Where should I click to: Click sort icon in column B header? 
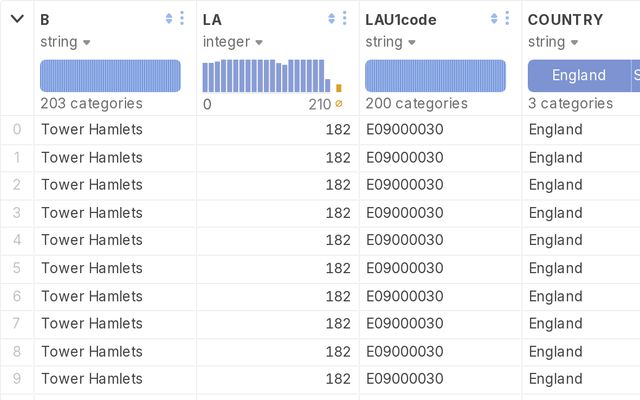click(x=169, y=18)
